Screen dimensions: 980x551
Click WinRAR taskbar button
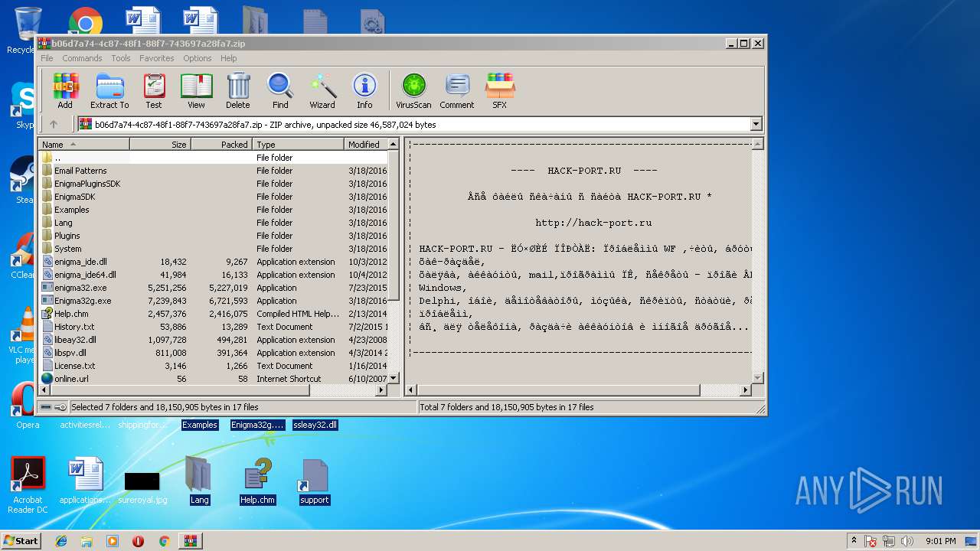coord(190,541)
